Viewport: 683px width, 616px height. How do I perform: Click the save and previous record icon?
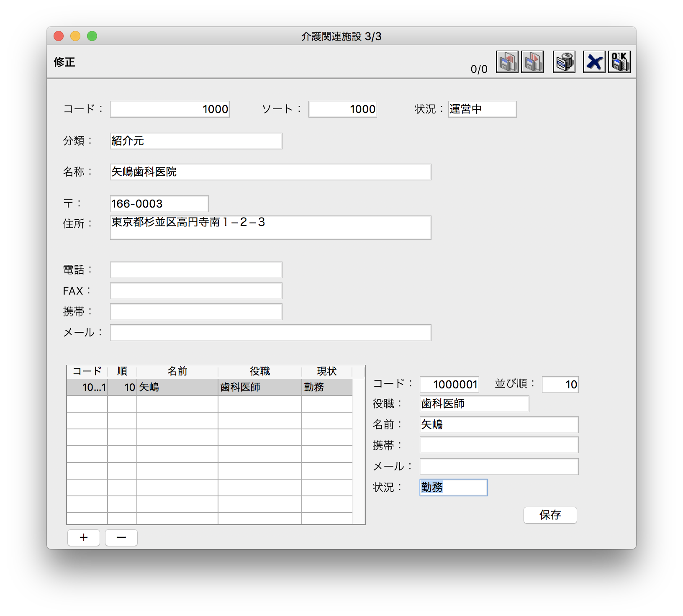pyautogui.click(x=507, y=62)
